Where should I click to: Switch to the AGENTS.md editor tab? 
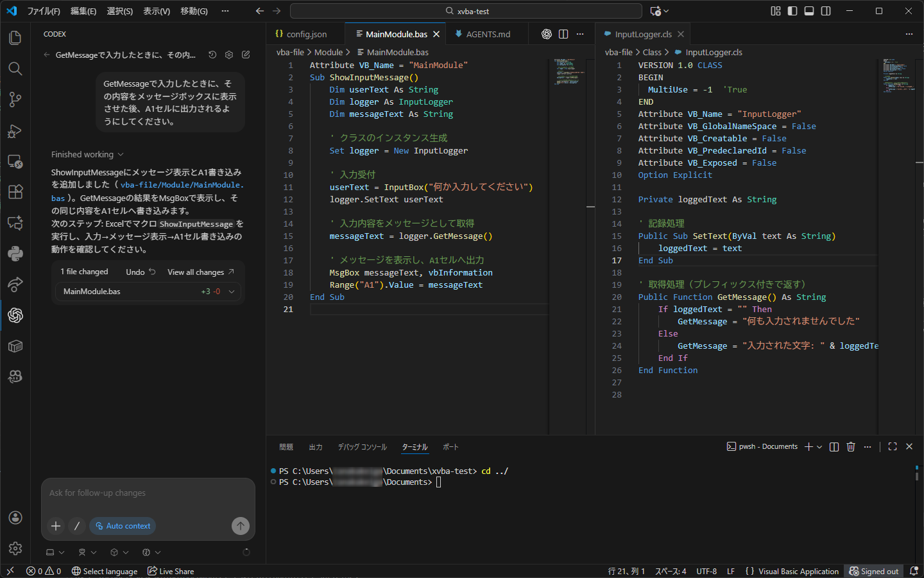(x=488, y=34)
